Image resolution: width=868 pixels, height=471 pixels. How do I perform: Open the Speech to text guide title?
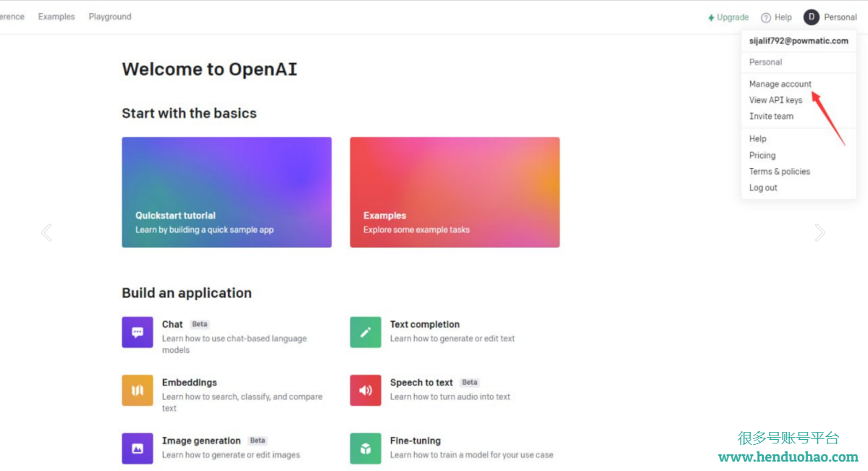[x=421, y=383]
